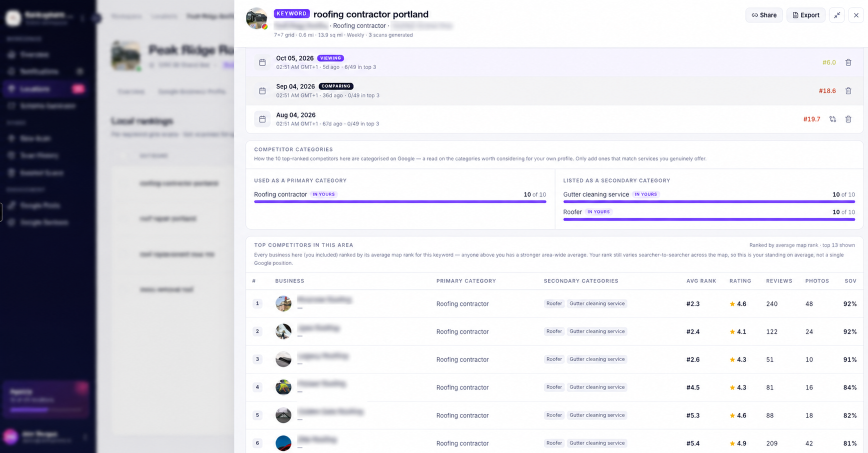Open competitor row 1 avatar thumbnail
Viewport: 868px width, 453px height.
tap(283, 303)
